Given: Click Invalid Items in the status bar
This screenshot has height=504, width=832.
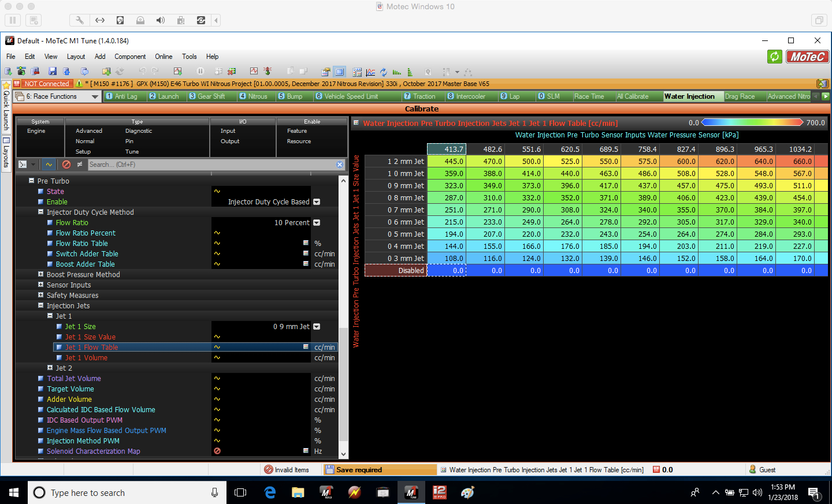Looking at the screenshot, I should coord(287,470).
